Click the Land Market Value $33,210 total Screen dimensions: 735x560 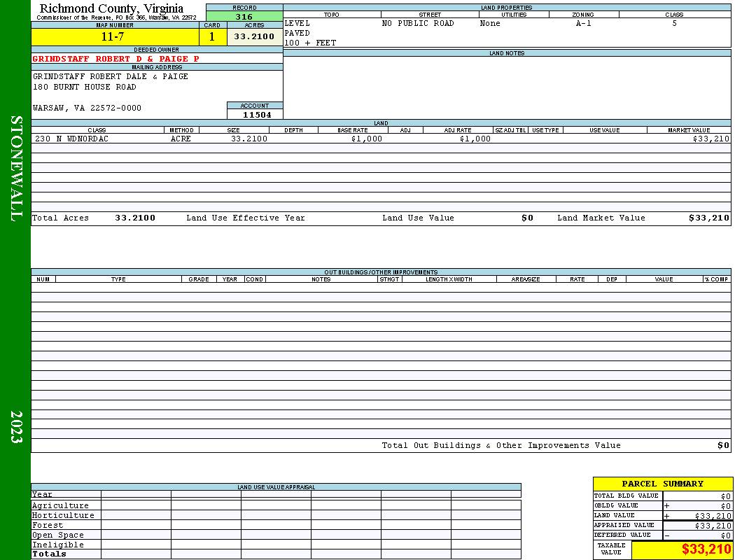click(x=709, y=218)
